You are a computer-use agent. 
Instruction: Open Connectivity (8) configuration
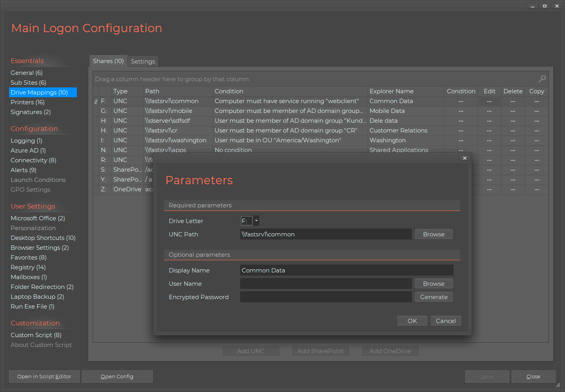coord(33,160)
